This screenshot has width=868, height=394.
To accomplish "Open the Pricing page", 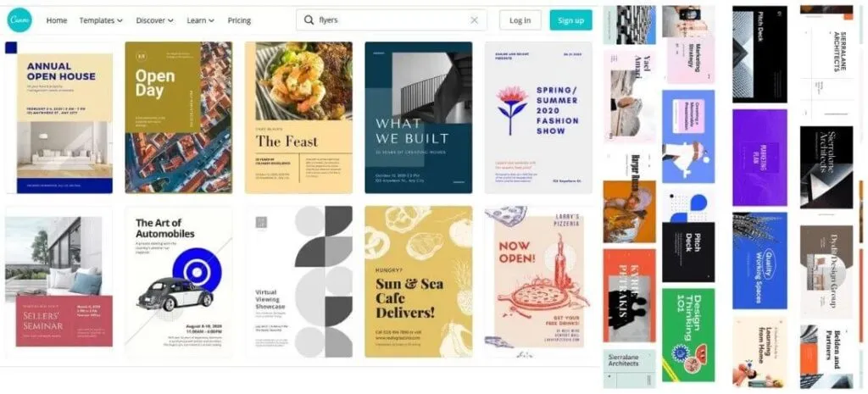I will click(x=239, y=20).
